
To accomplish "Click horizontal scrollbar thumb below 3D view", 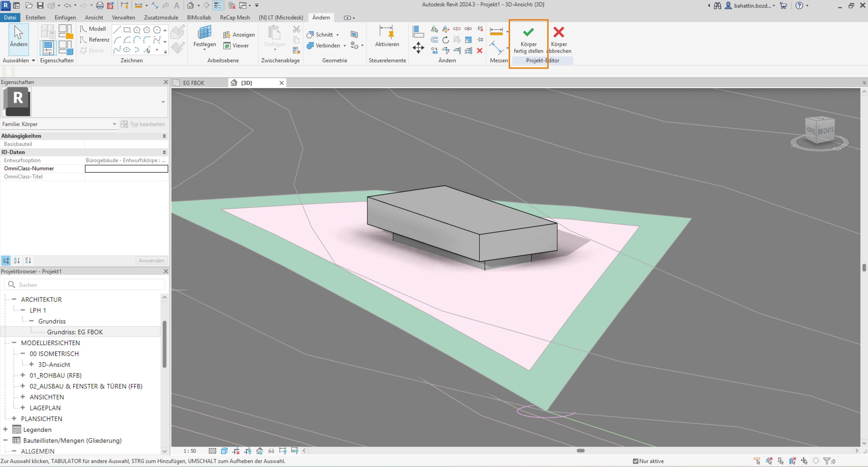I will click(580, 451).
